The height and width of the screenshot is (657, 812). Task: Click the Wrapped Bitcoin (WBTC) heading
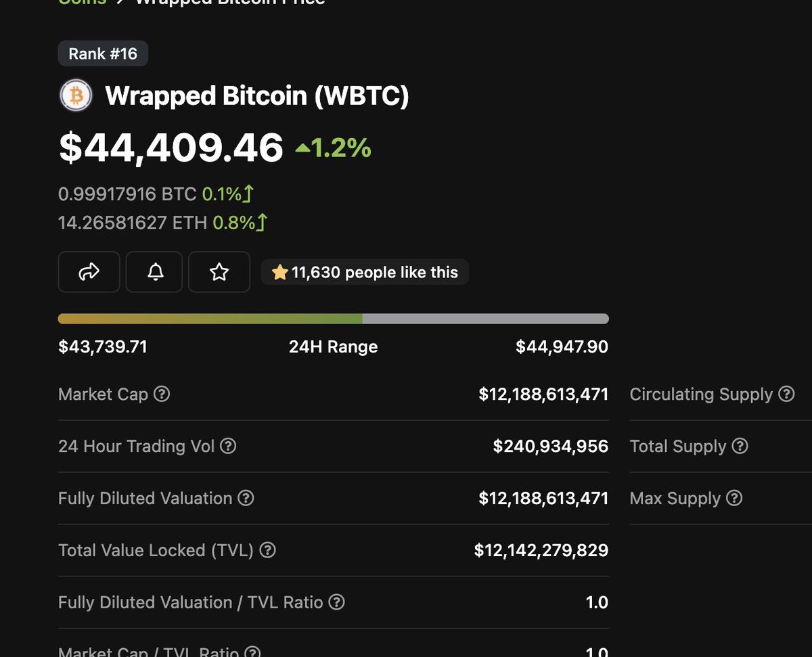[x=257, y=96]
